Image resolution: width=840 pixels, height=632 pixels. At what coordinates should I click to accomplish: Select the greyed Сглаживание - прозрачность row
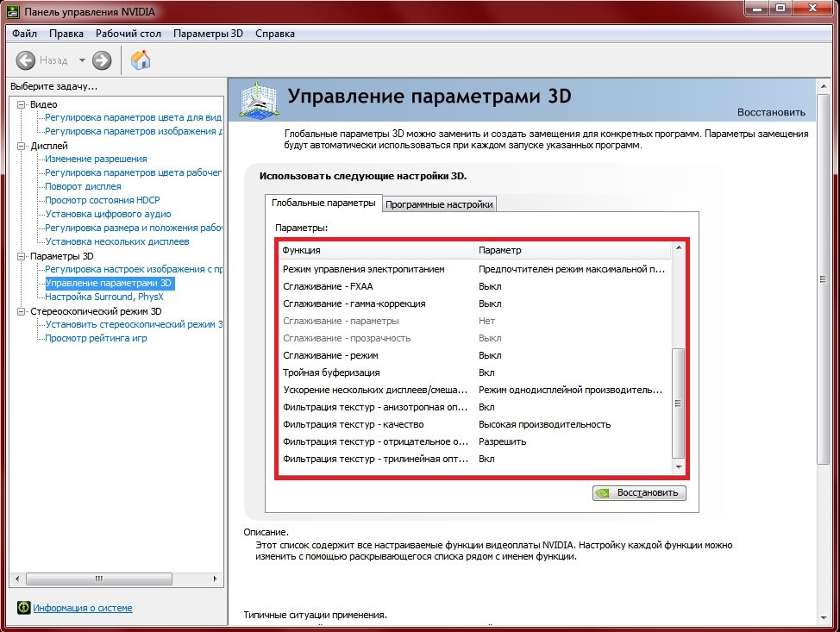coord(474,339)
